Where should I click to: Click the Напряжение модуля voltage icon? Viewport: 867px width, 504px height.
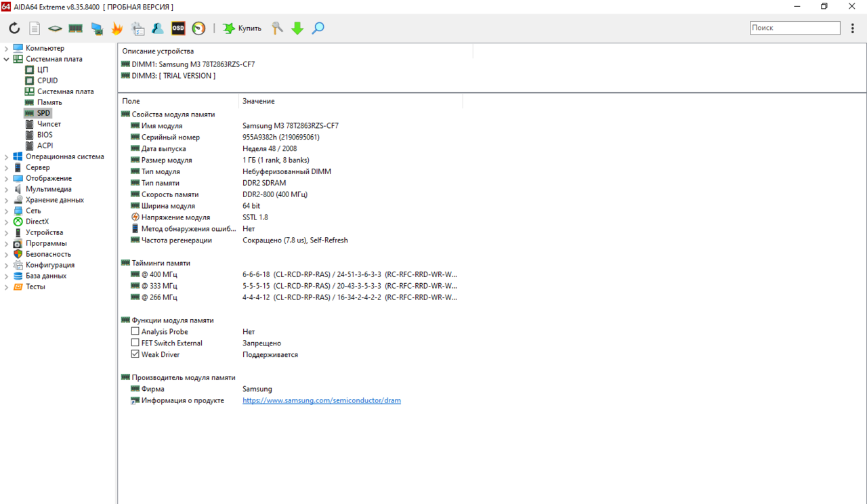[x=135, y=217]
